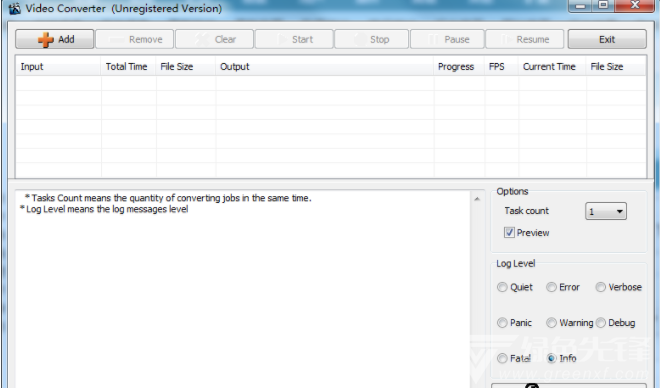Minimize the Video Converter window
Viewport: 660px width, 388px height.
point(581,5)
